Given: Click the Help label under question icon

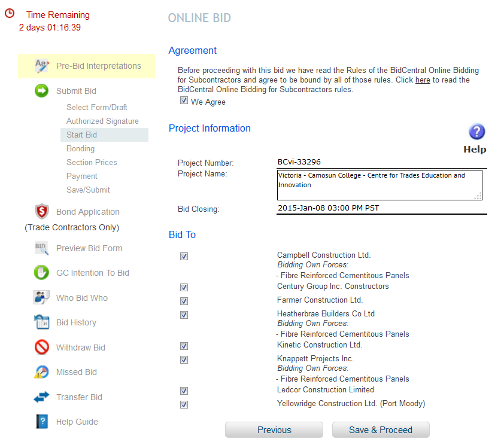Looking at the screenshot, I should pyautogui.click(x=475, y=150).
